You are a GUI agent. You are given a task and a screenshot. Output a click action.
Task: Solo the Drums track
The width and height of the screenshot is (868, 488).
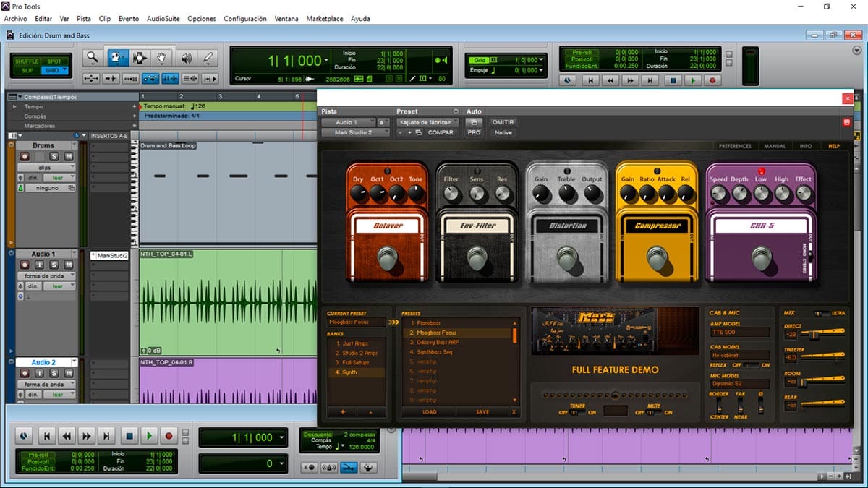(54, 156)
